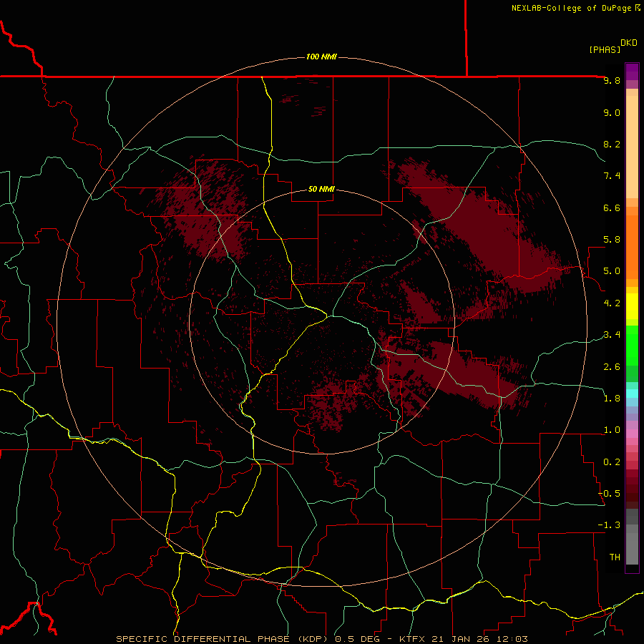Click the 1.8 value on the color scale
Viewport: 644px width, 644px height.
(612, 399)
